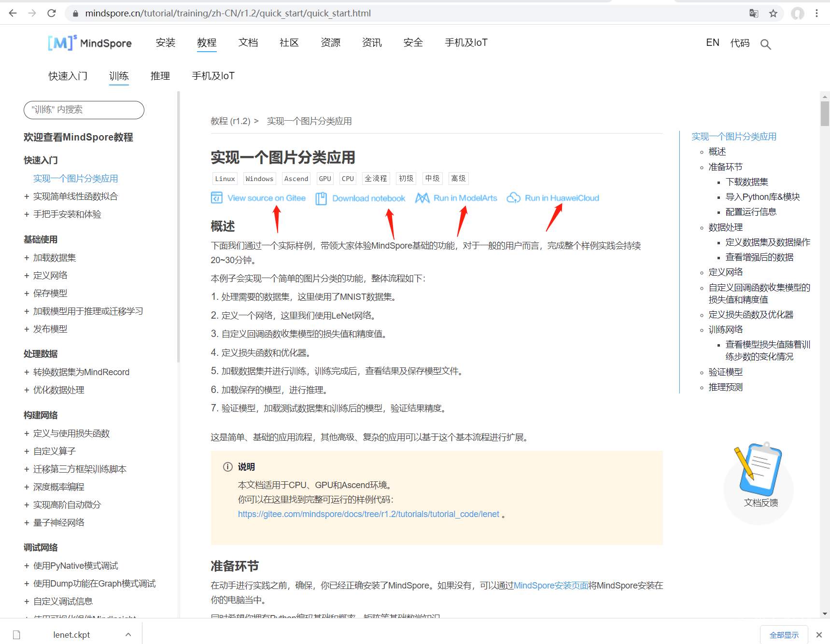Switch to the 手机及IoT sub-tab

213,76
